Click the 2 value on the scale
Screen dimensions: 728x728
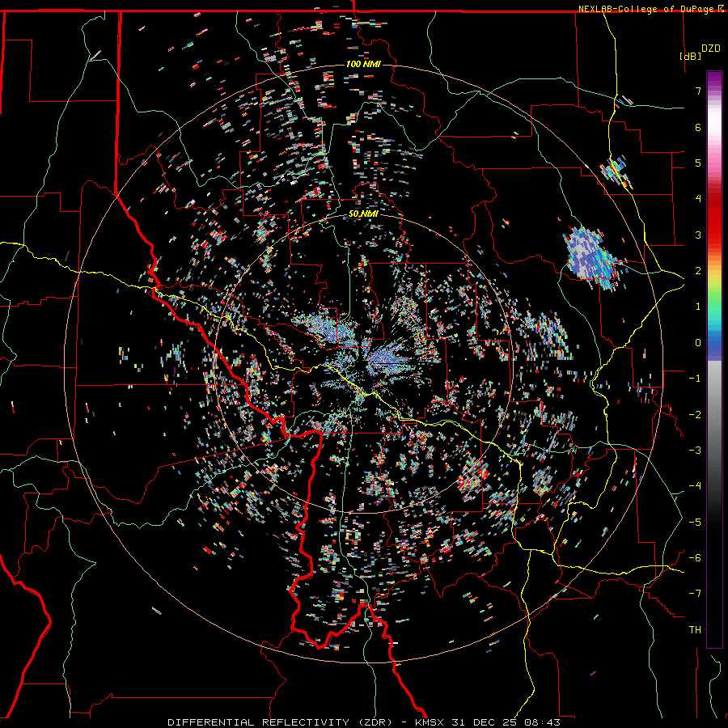[x=698, y=271]
